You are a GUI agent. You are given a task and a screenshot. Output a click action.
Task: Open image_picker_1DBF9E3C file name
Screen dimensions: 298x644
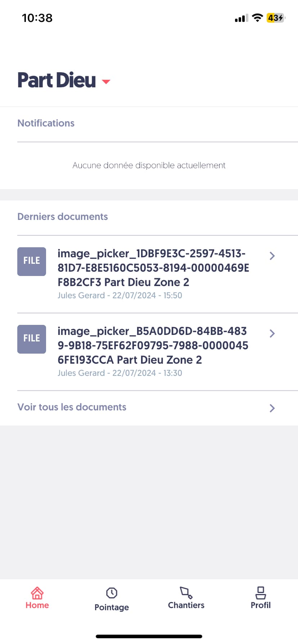[x=153, y=268]
